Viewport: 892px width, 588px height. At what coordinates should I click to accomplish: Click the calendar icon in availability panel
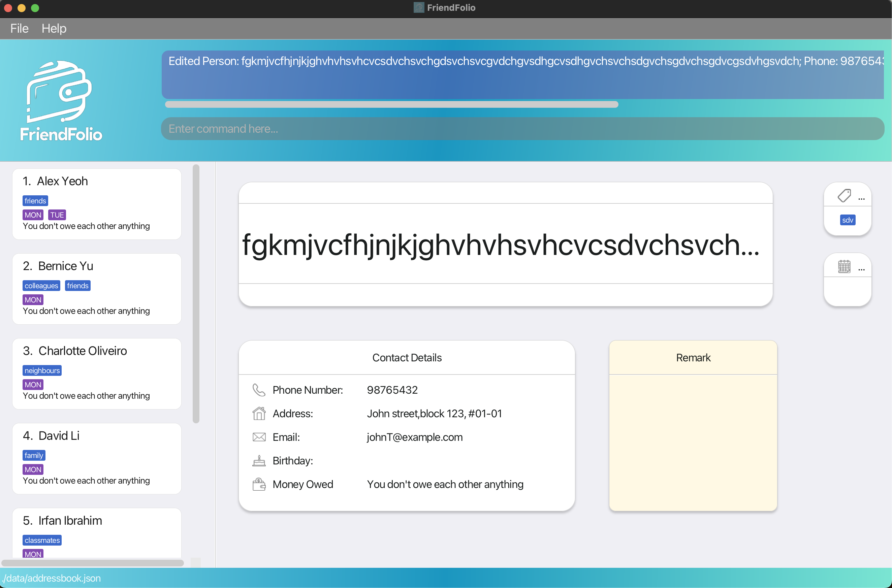tap(844, 266)
